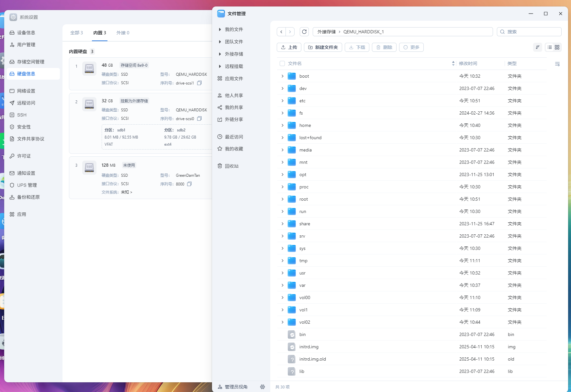Copy serial number drive-scsi1
The width and height of the screenshot is (571, 392).
coord(199,83)
